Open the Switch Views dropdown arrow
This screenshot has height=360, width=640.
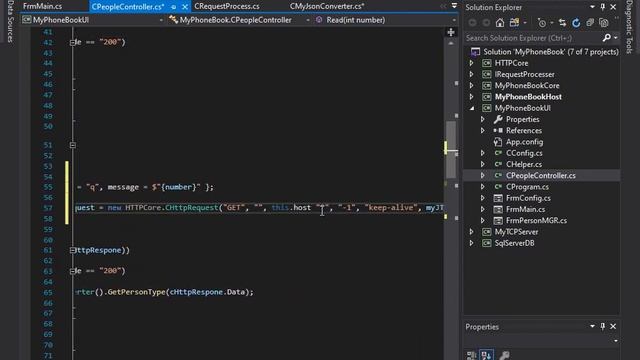tap(525, 23)
